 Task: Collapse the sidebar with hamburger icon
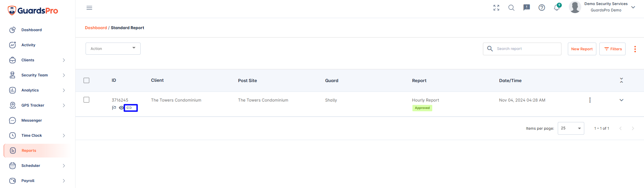coord(89,8)
